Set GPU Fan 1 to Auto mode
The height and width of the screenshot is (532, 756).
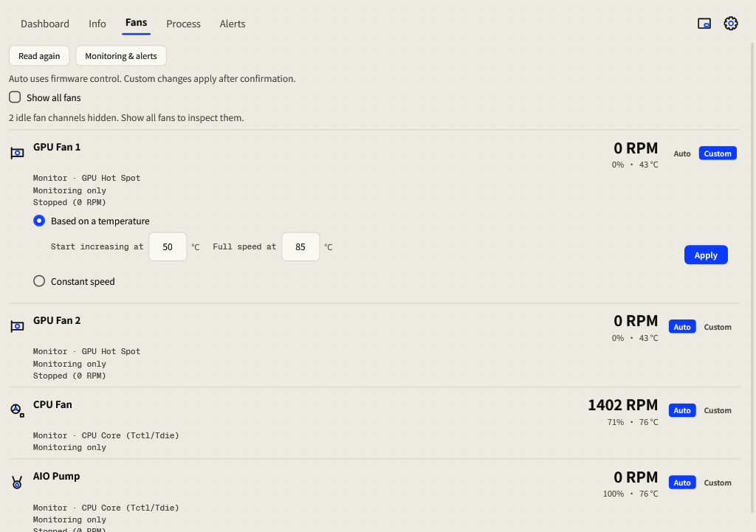click(x=681, y=153)
